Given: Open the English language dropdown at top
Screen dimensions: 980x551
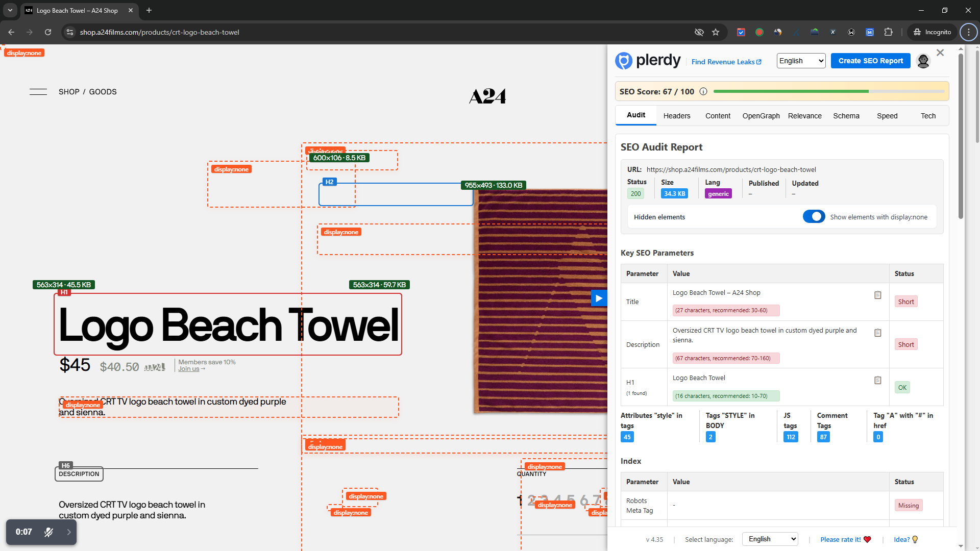Looking at the screenshot, I should click(801, 61).
